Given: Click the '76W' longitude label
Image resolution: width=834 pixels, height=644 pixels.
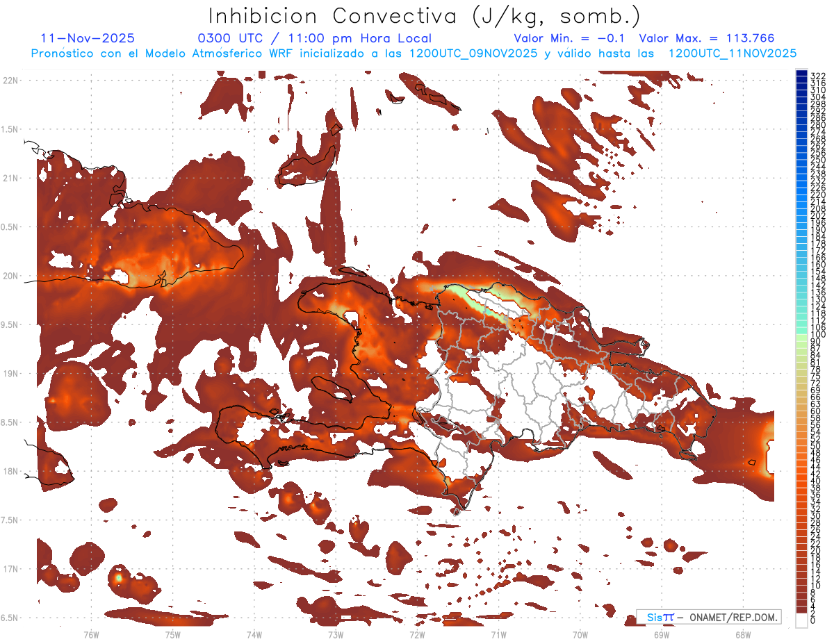Looking at the screenshot, I should click(91, 634).
